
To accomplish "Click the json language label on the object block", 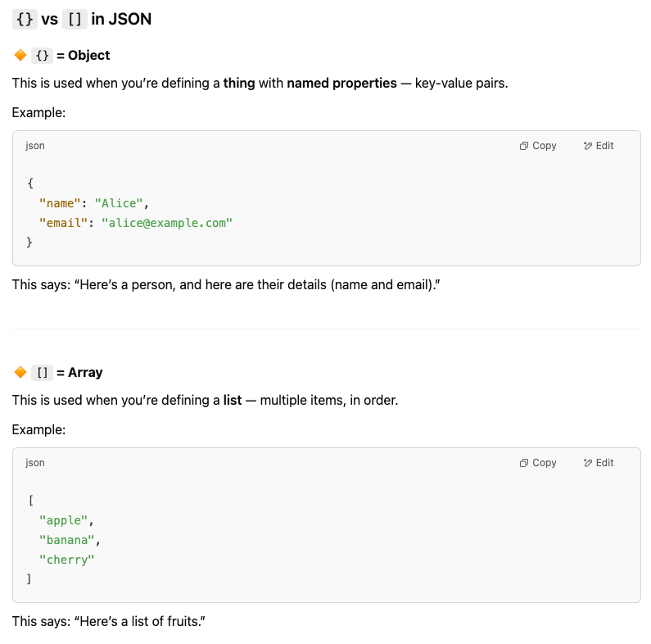I will pyautogui.click(x=35, y=146).
